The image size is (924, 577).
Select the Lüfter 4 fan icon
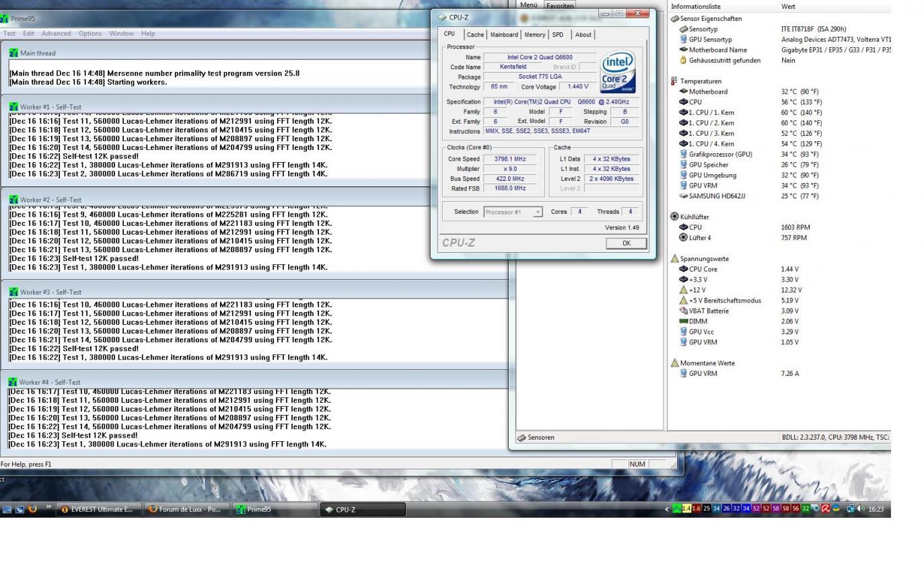[x=684, y=237]
